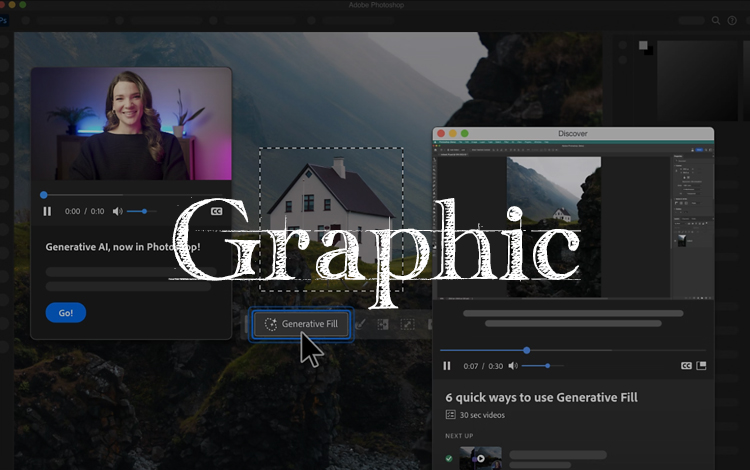Click the '0:00 / 0:10' time readout
The height and width of the screenshot is (470, 750).
click(x=85, y=211)
